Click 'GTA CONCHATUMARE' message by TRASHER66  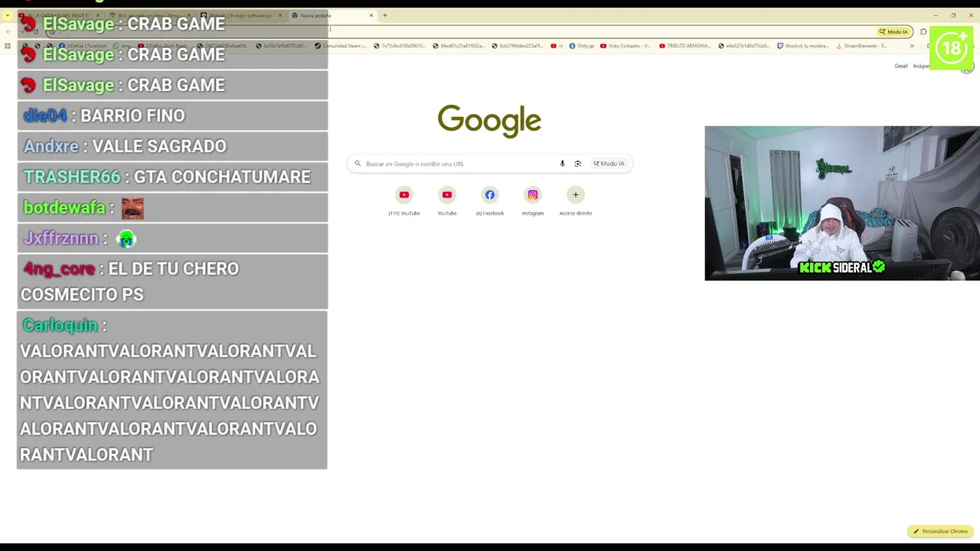[172, 177]
